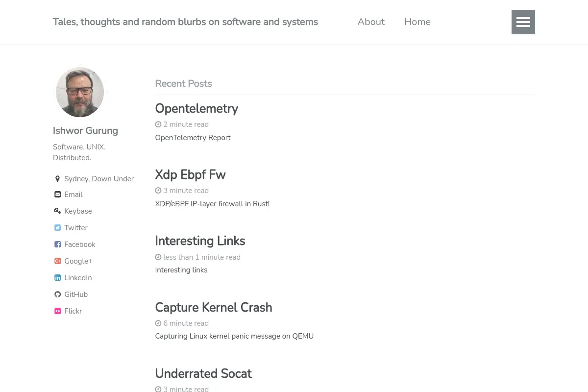
Task: Click the location pin icon beside Sydney
Action: point(57,179)
